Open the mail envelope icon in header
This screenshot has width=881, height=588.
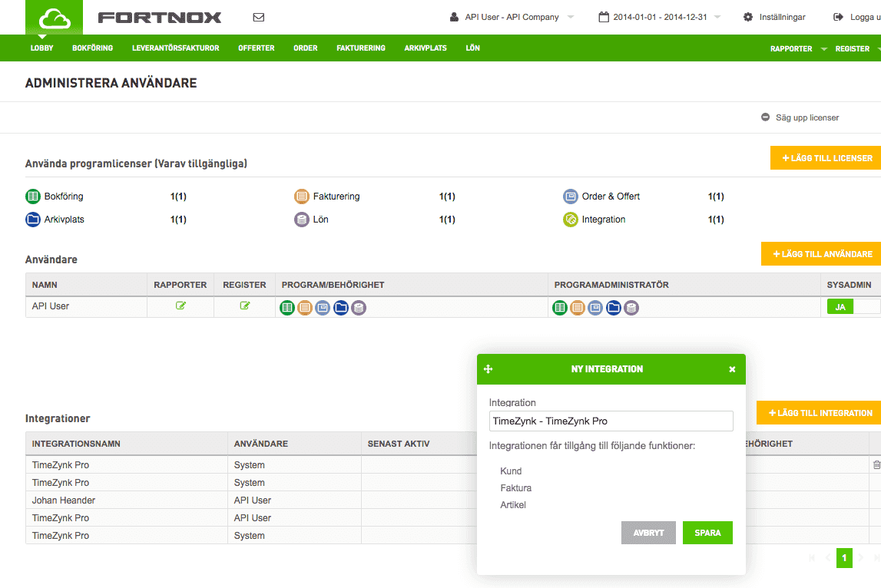coord(258,18)
